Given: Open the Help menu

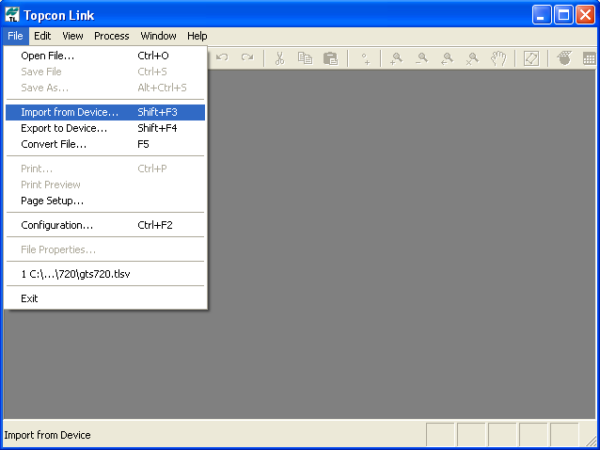Looking at the screenshot, I should [197, 35].
